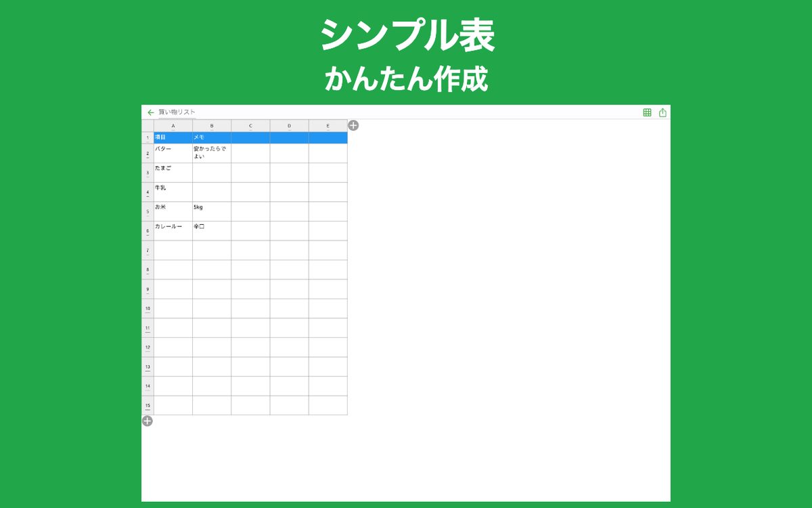Viewport: 812px width, 508px height.
Task: Go back using the green arrow
Action: (x=150, y=112)
